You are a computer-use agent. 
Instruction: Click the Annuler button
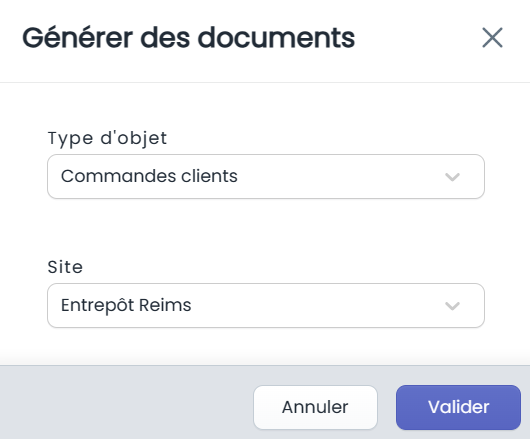click(315, 407)
